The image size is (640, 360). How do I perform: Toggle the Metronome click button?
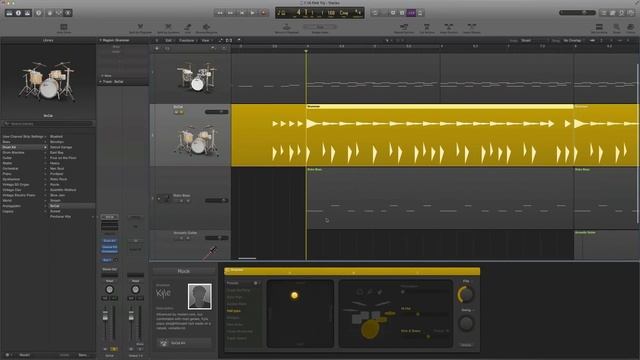(420, 13)
